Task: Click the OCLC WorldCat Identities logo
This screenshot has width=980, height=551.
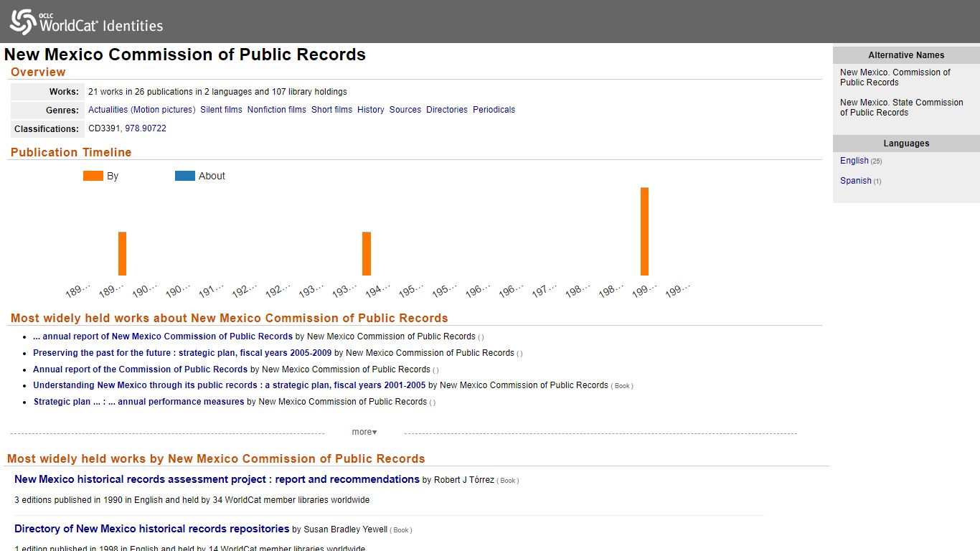Action: [x=87, y=22]
